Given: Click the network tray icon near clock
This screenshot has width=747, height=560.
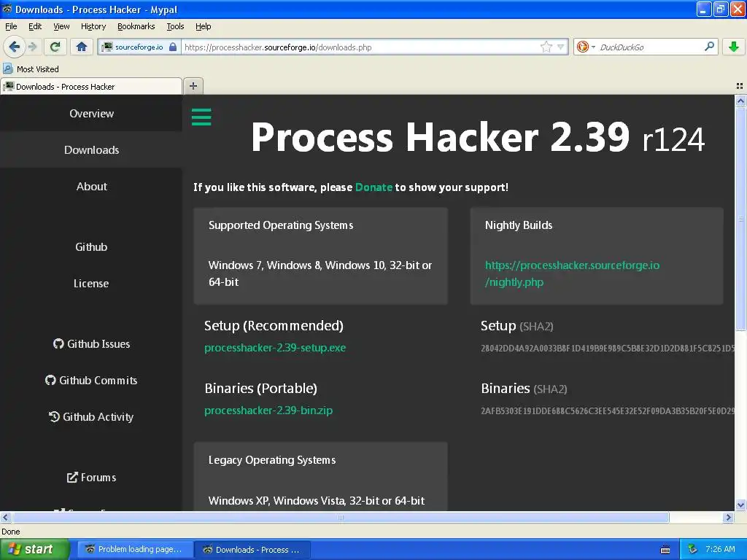Looking at the screenshot, I should tap(693, 549).
